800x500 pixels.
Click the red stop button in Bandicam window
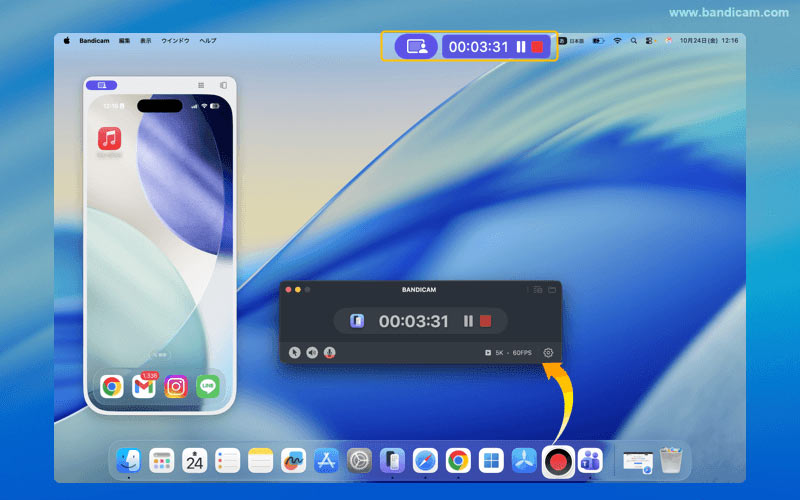coord(486,321)
